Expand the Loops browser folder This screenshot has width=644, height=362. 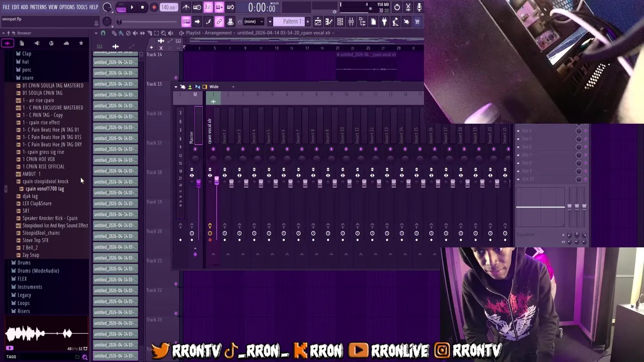point(23,303)
